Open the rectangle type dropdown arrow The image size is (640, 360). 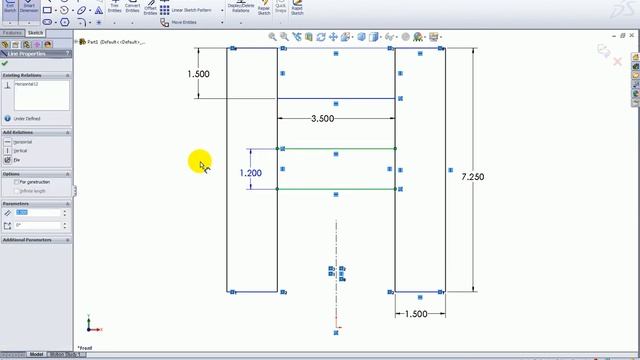click(x=56, y=11)
